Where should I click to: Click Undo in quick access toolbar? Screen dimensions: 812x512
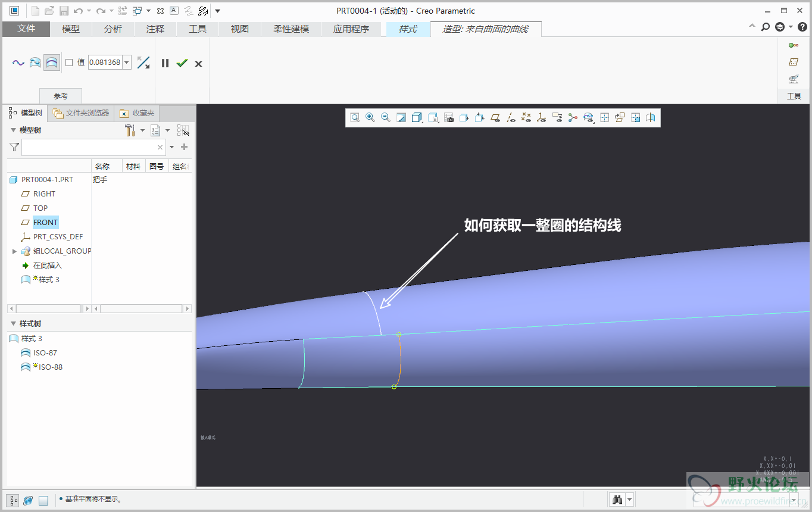point(78,11)
